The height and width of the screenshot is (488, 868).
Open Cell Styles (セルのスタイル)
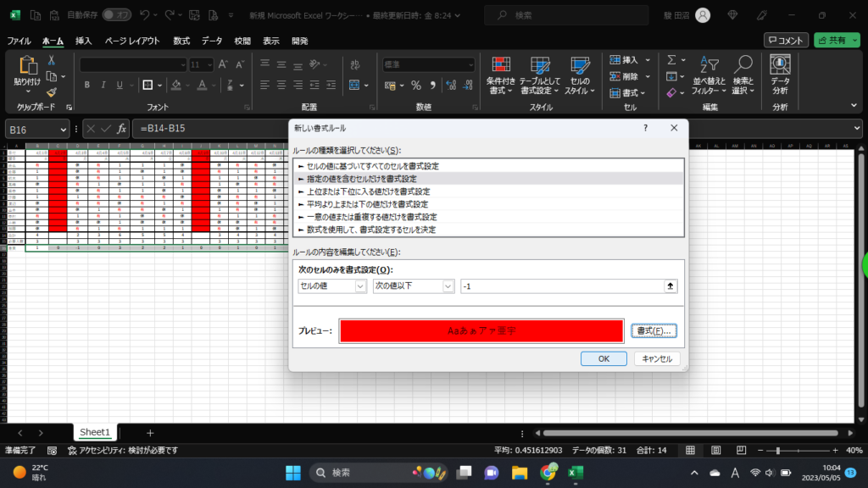pyautogui.click(x=580, y=75)
